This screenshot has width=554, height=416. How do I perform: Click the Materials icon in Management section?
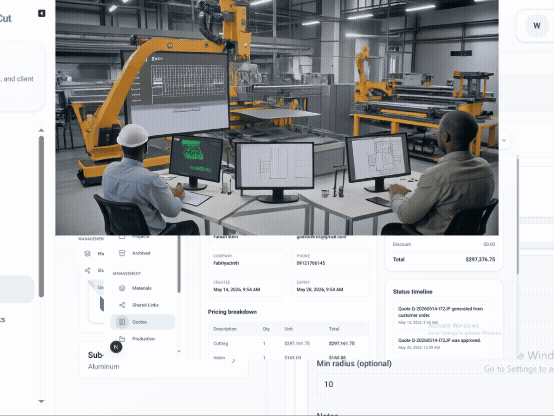pos(122,288)
